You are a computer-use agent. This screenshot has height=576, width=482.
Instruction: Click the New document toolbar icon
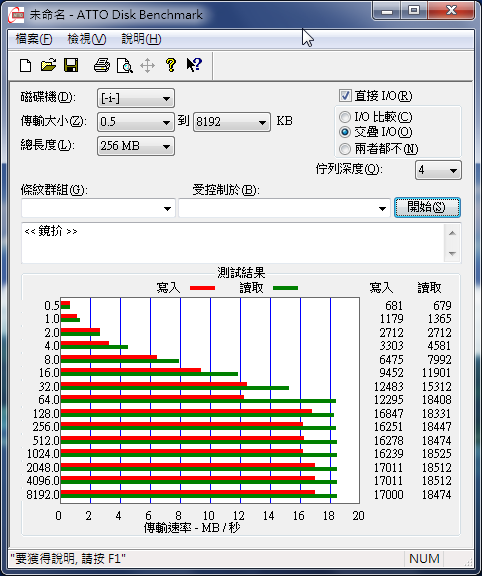[25, 65]
